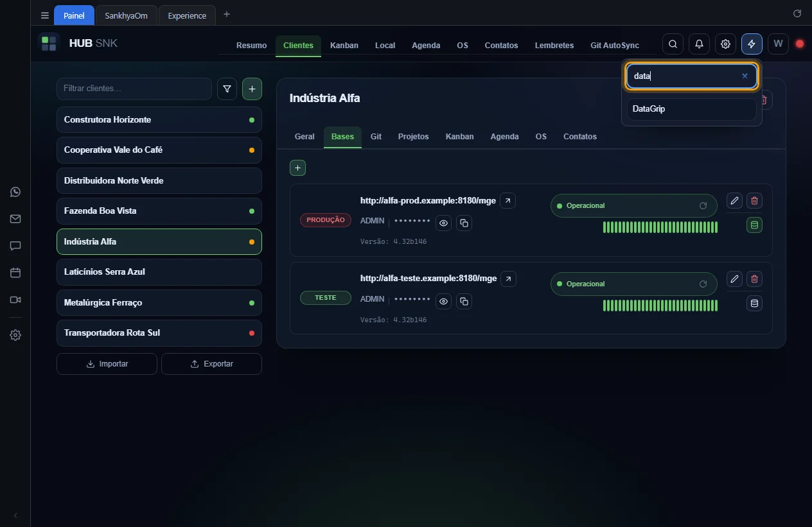Click the reload icon in the title bar
812x527 pixels.
pyautogui.click(x=797, y=13)
